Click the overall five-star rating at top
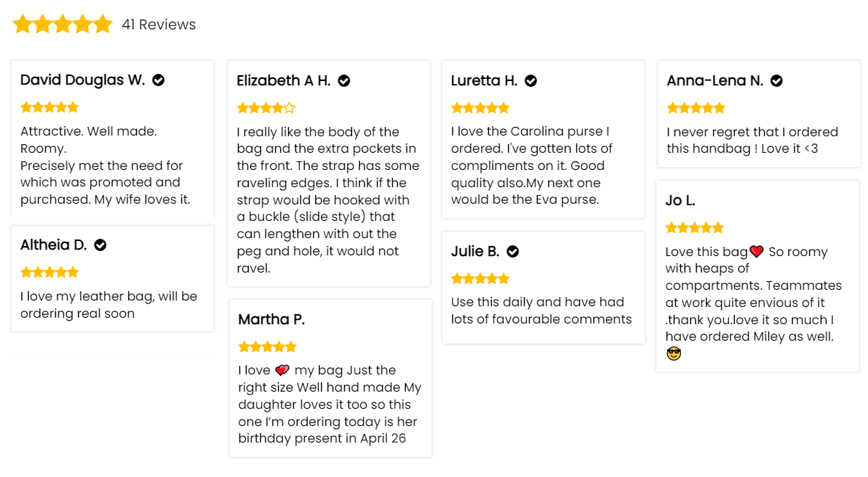The image size is (868, 477). pyautogui.click(x=63, y=24)
